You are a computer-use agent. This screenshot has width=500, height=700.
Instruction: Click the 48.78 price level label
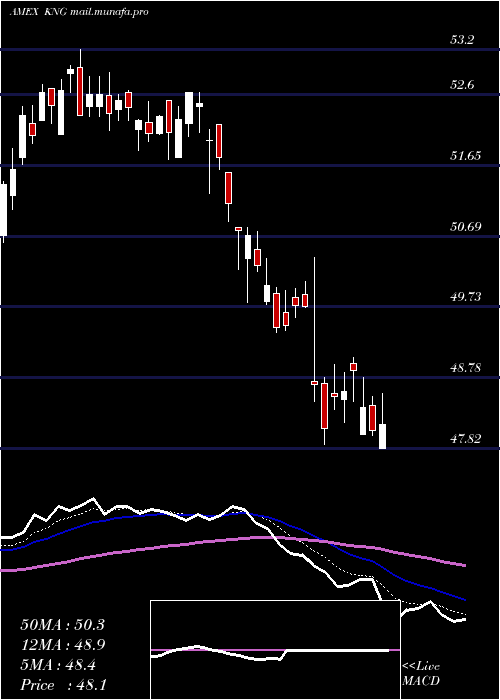click(466, 368)
